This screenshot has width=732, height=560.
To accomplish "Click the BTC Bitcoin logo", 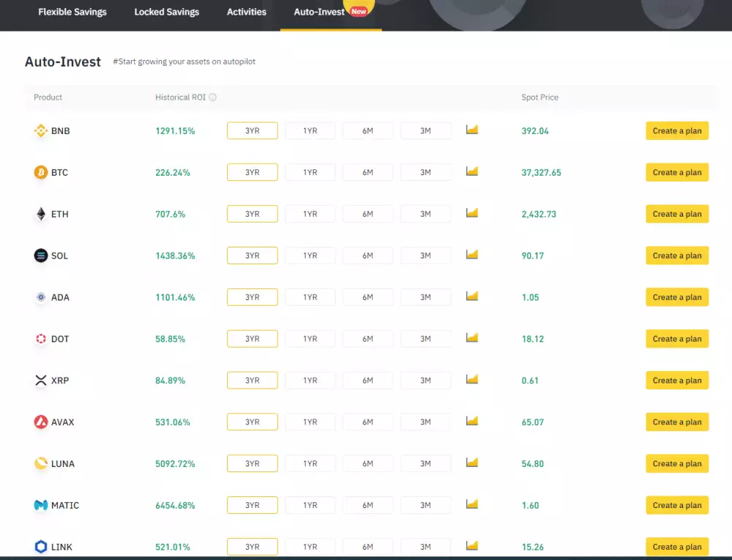I will click(x=40, y=172).
